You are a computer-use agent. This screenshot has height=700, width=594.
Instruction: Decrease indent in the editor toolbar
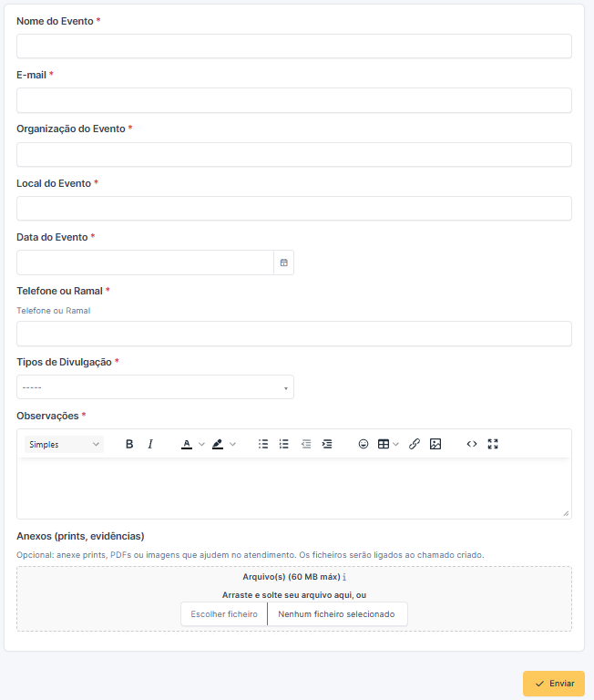[x=306, y=444]
